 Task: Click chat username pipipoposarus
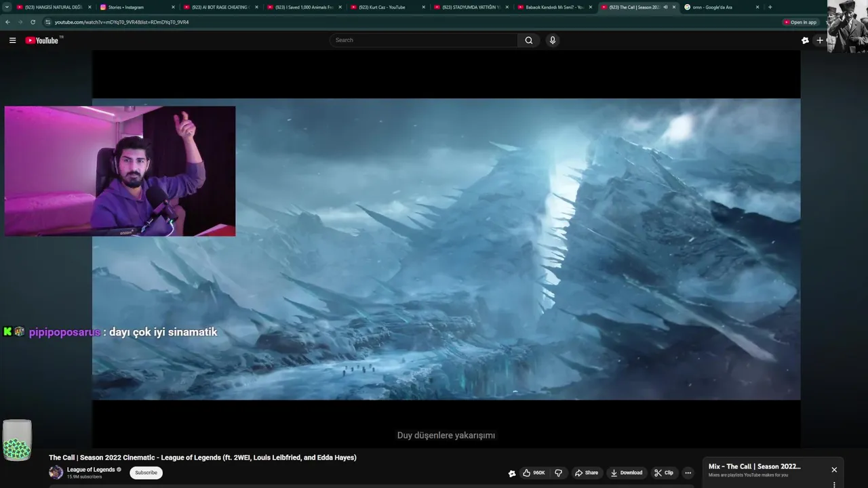tap(64, 332)
